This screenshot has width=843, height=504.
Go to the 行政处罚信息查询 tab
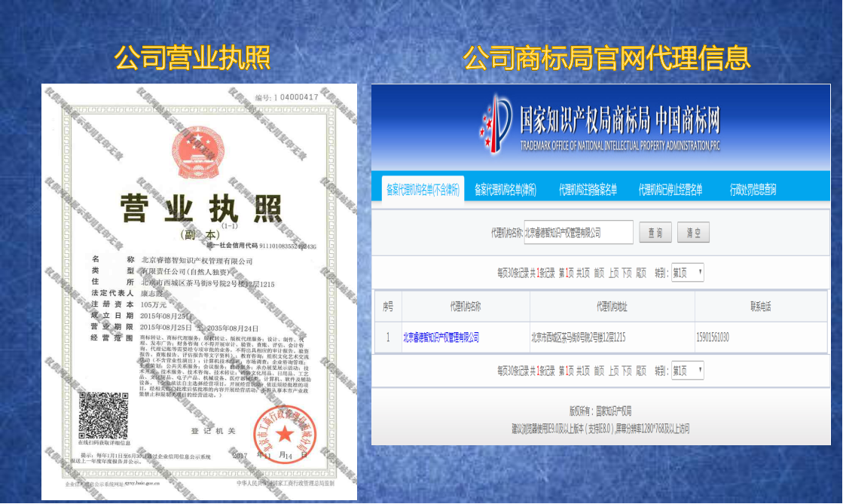[753, 189]
